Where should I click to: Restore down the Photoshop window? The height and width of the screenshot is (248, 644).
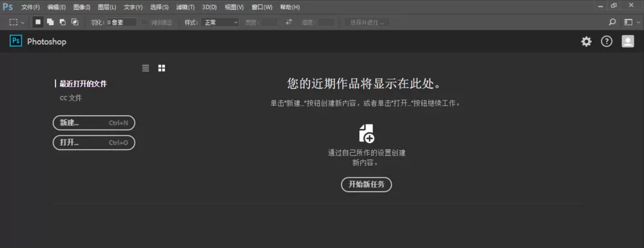pos(614,5)
